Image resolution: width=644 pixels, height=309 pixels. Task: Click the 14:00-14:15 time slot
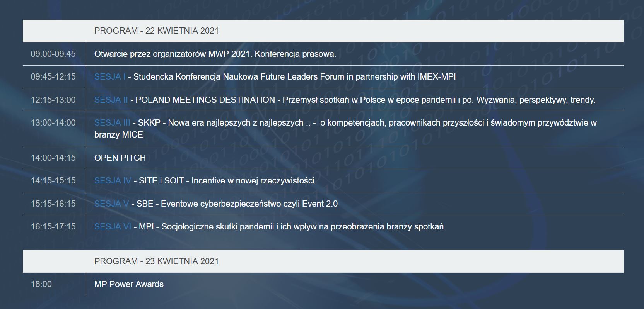pyautogui.click(x=53, y=158)
